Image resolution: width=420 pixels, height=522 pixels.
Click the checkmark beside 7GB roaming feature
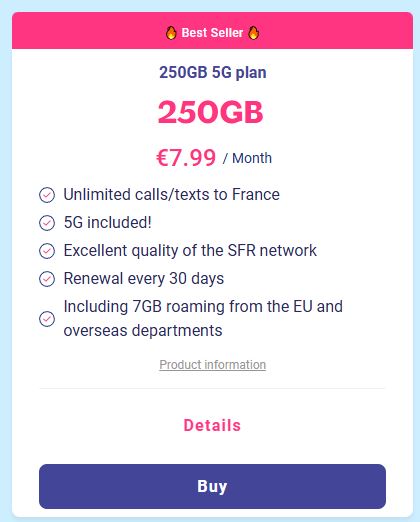[47, 319]
